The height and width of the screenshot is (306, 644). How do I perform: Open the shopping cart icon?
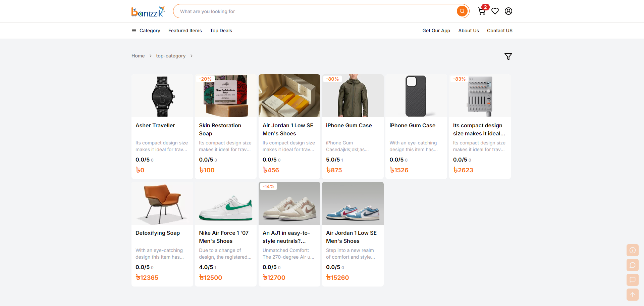tap(482, 11)
